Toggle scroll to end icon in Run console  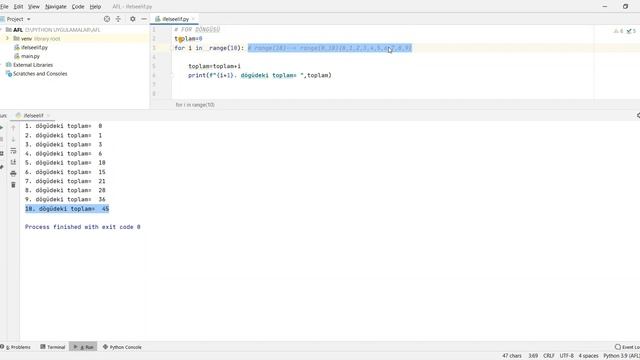point(13,162)
